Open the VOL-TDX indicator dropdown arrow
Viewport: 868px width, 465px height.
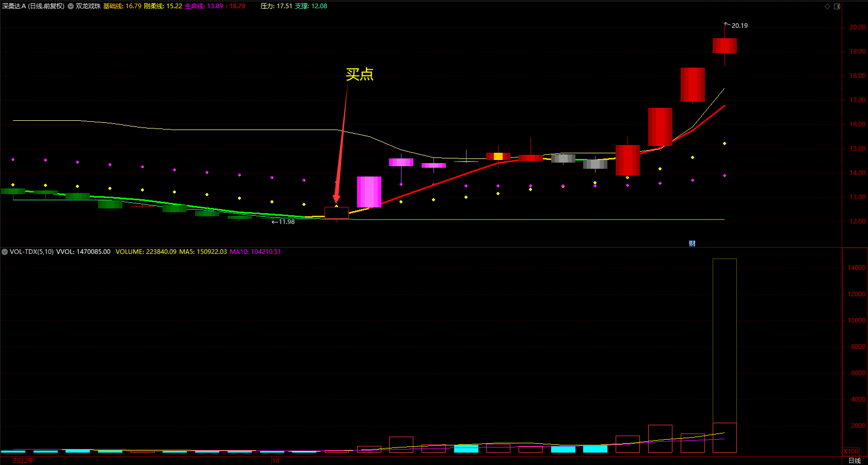tap(5, 252)
